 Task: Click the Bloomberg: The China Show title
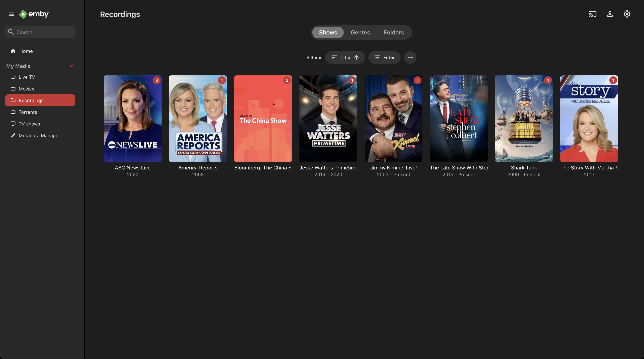coord(263,168)
